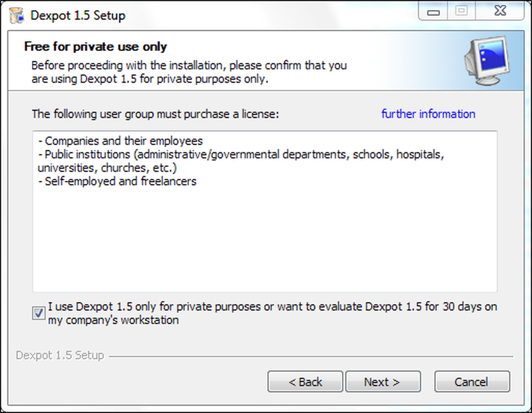Viewport: 532px width, 413px height.
Task: Minimize the Dexpot setup window
Action: pyautogui.click(x=433, y=12)
